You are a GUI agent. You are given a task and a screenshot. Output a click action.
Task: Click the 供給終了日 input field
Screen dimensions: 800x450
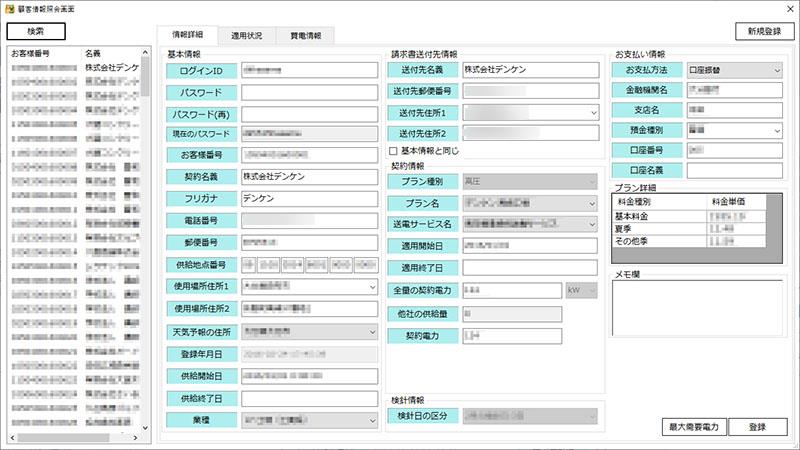pyautogui.click(x=310, y=398)
